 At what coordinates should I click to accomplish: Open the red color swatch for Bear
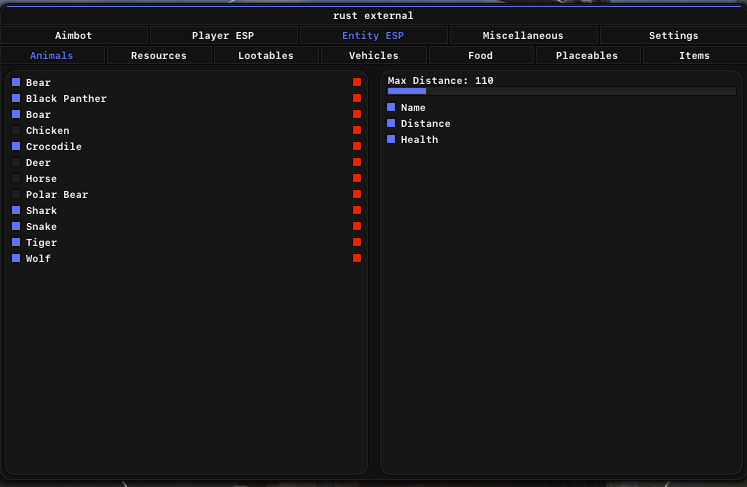point(357,82)
